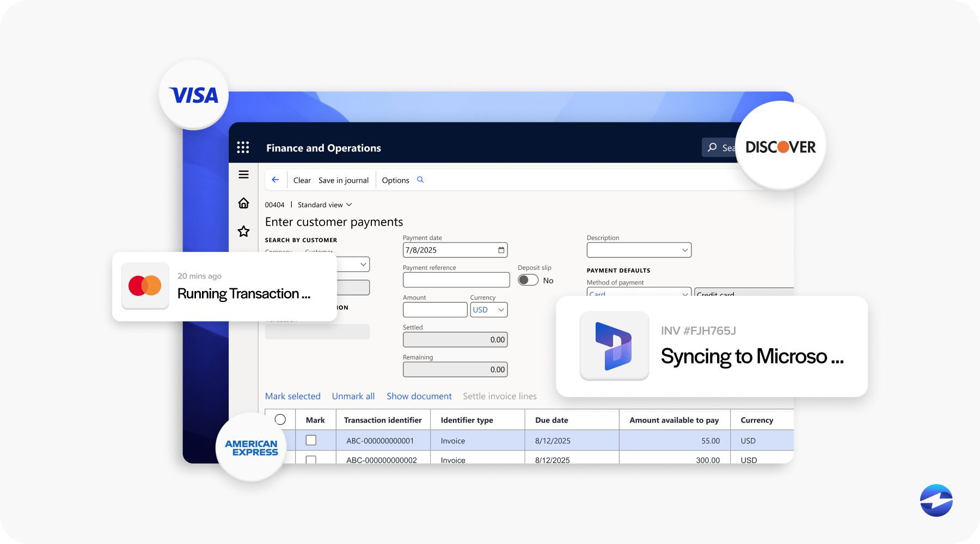Click Show document link
The width and height of the screenshot is (980, 544).
click(419, 396)
